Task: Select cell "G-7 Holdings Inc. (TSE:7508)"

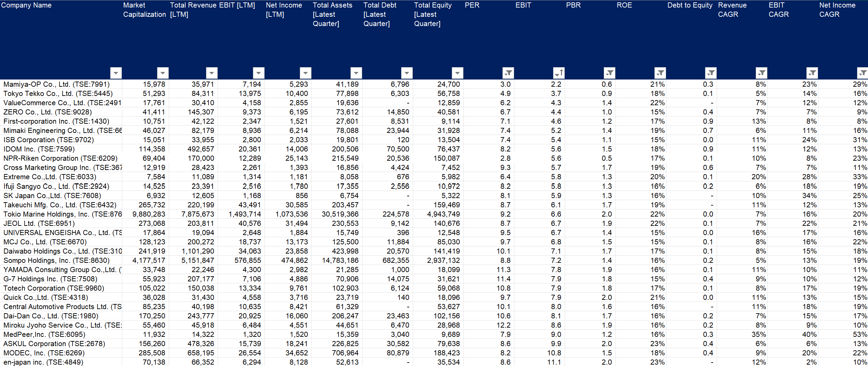Action: (61, 279)
